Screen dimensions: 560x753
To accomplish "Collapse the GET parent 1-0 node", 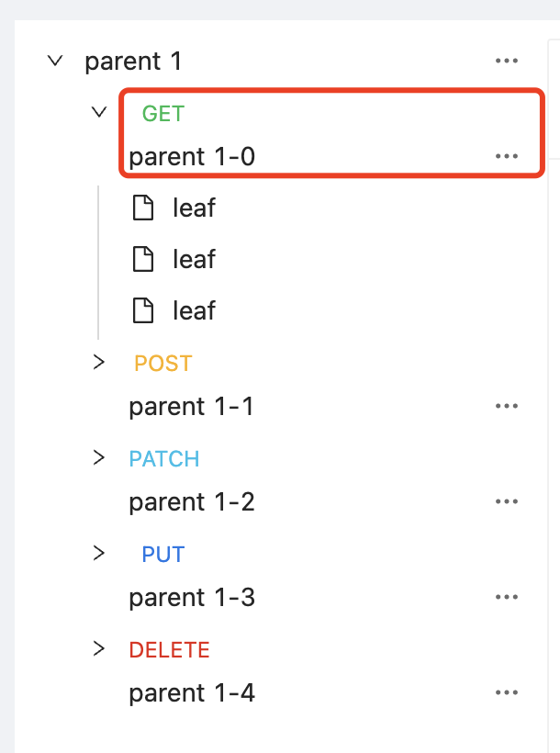I will [x=99, y=112].
